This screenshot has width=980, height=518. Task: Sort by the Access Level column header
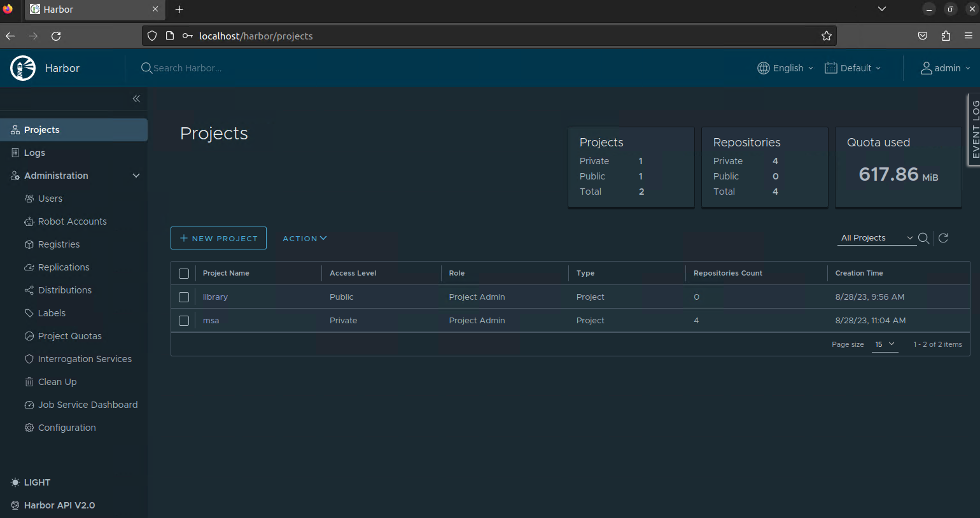[x=353, y=273]
